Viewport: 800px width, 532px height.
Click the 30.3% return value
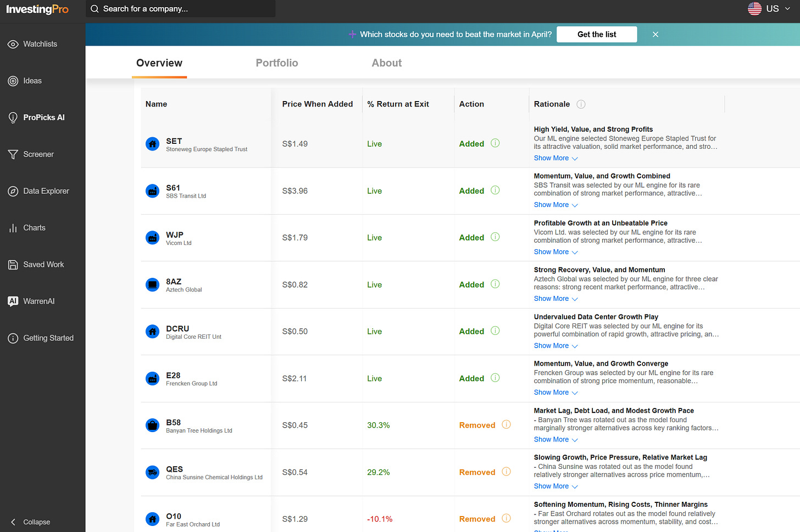tap(379, 425)
